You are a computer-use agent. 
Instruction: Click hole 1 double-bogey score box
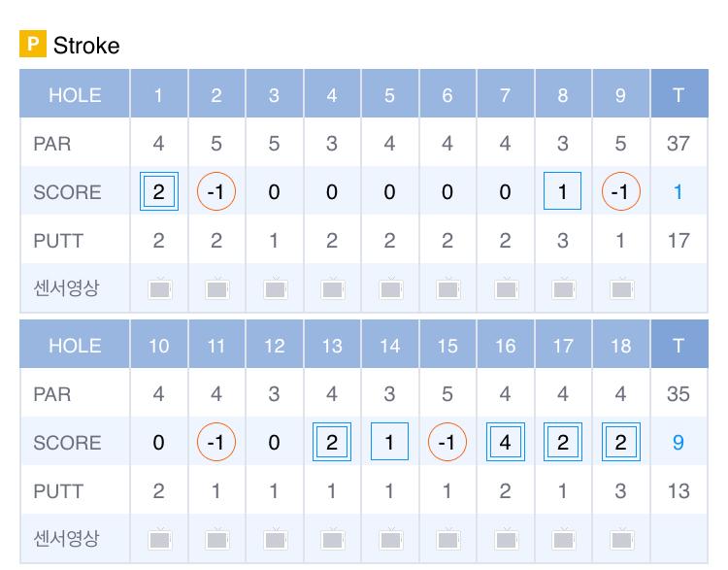(x=159, y=192)
